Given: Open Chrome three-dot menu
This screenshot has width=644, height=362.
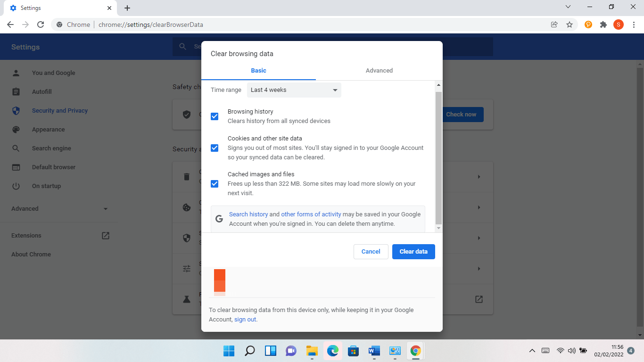Looking at the screenshot, I should 634,25.
